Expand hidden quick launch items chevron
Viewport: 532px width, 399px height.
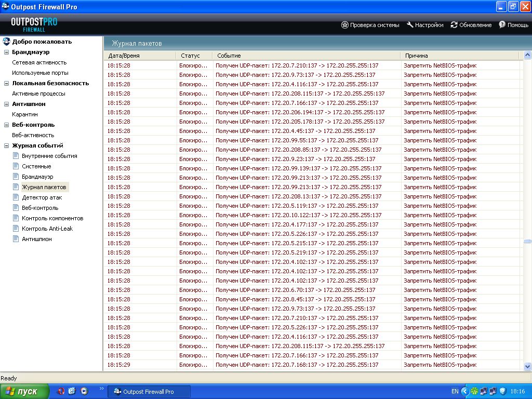pos(101,389)
